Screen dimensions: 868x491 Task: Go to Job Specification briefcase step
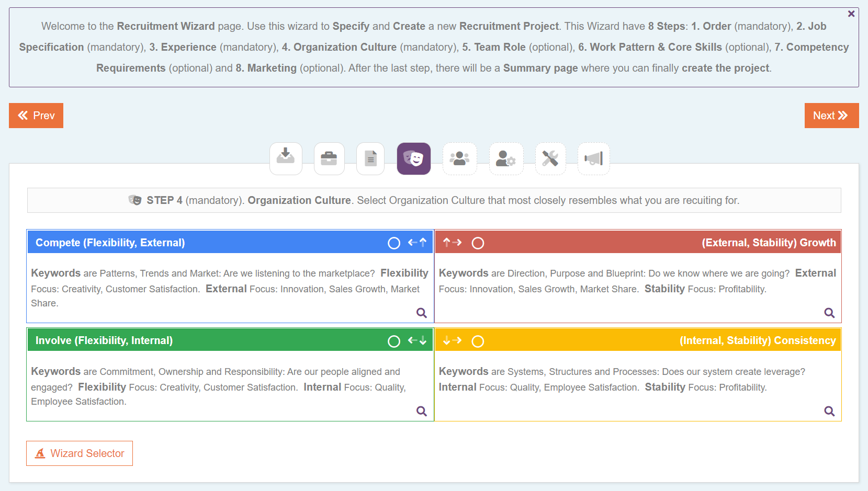pyautogui.click(x=329, y=158)
